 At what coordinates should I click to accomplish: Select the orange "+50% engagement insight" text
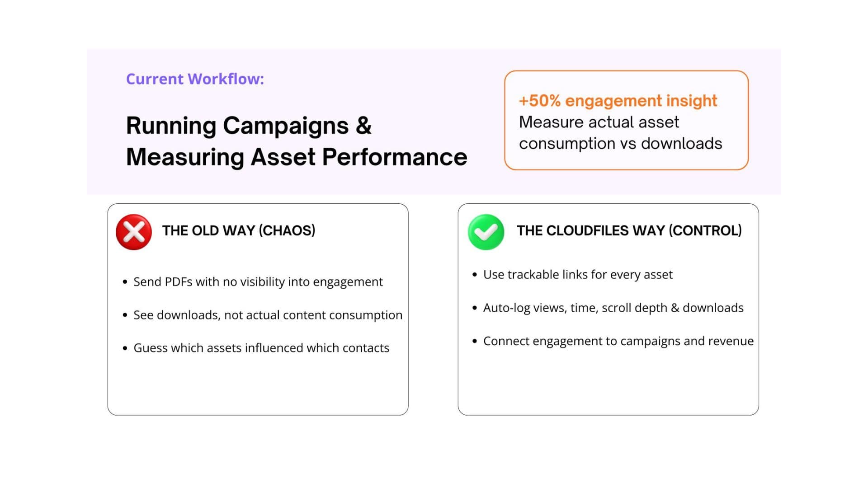[618, 100]
